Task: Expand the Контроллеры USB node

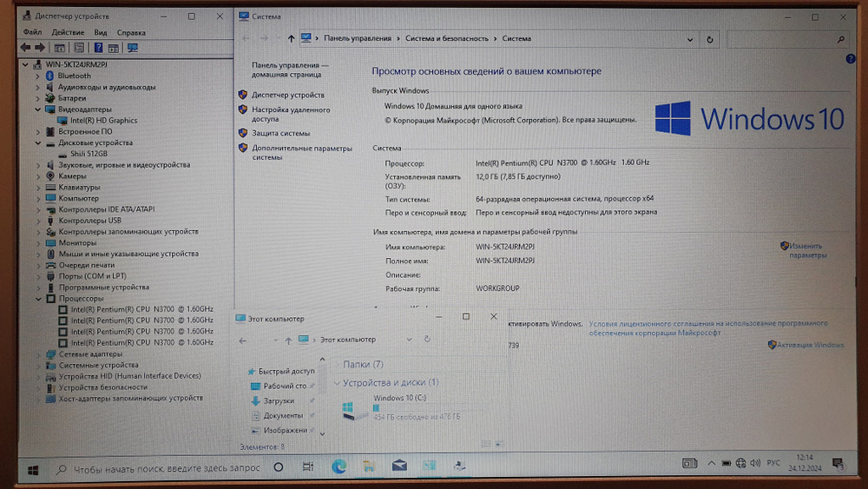Action: 37,221
